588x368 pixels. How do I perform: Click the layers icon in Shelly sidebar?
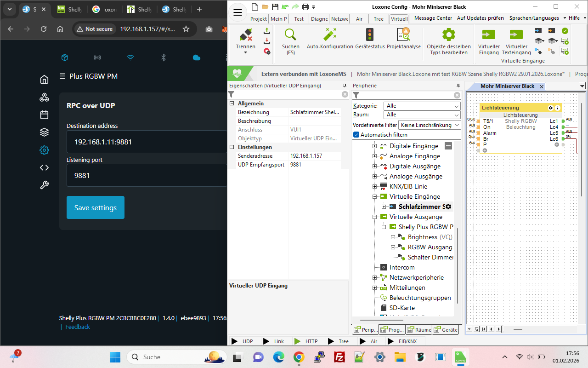pos(44,132)
